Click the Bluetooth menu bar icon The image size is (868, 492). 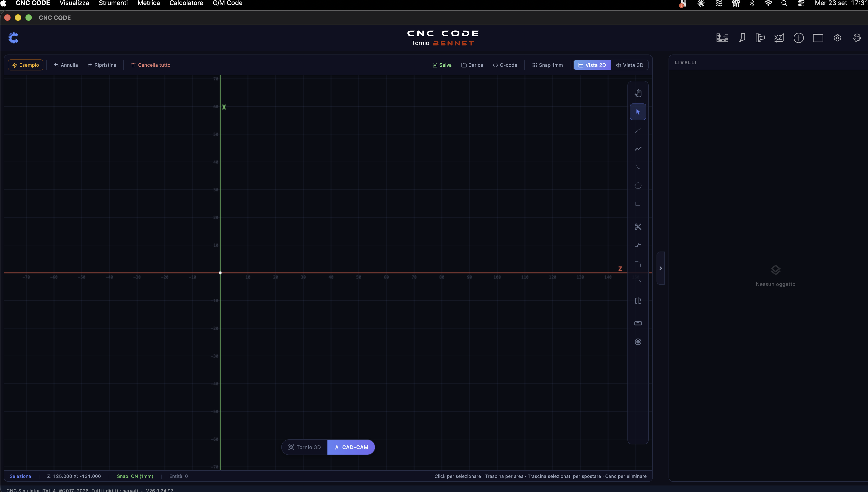click(752, 3)
